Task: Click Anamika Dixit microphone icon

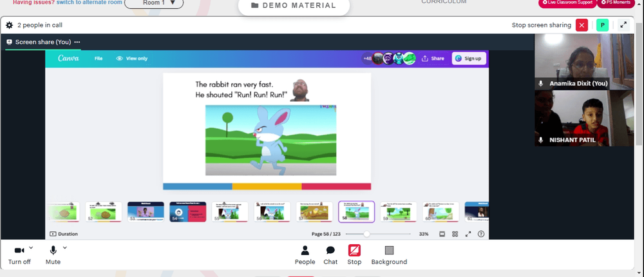Action: [541, 84]
